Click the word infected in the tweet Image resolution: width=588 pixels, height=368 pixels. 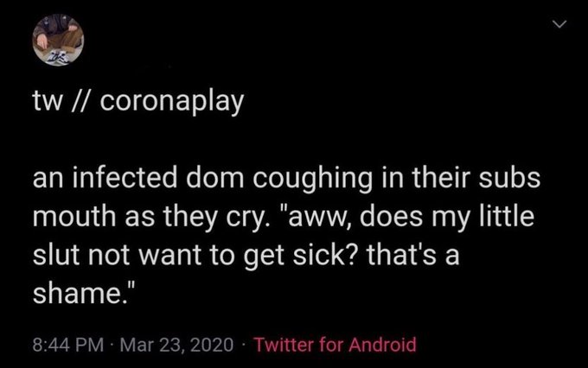point(125,178)
